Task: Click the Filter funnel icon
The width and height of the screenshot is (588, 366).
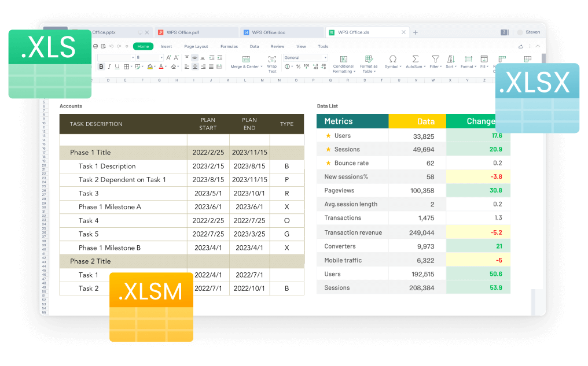Action: [435, 60]
